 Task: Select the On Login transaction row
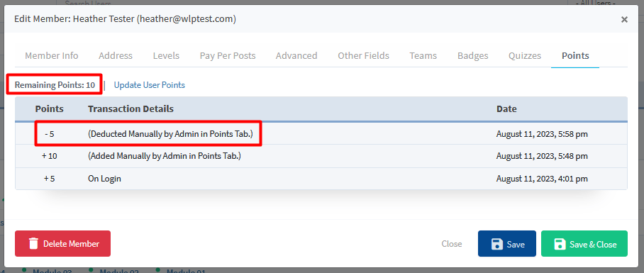tap(321, 179)
